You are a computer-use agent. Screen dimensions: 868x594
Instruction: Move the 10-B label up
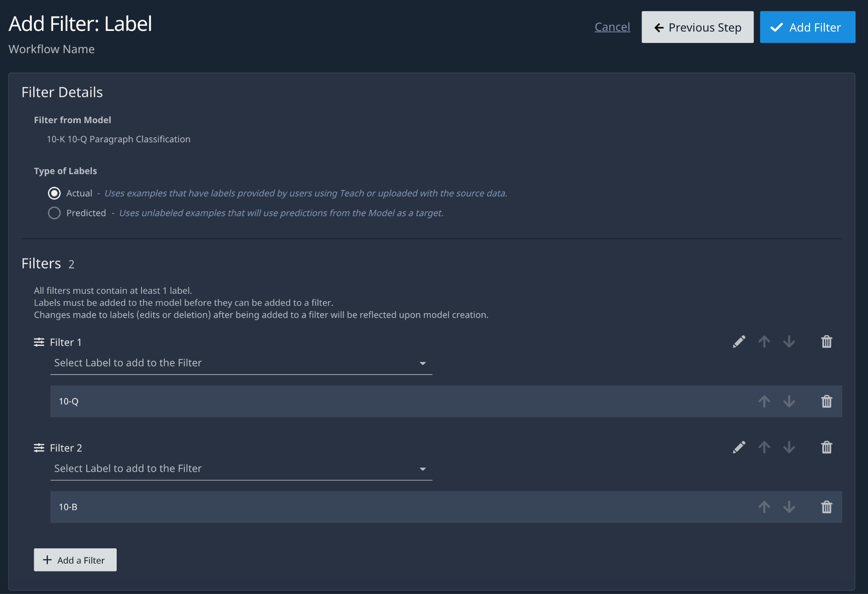764,507
